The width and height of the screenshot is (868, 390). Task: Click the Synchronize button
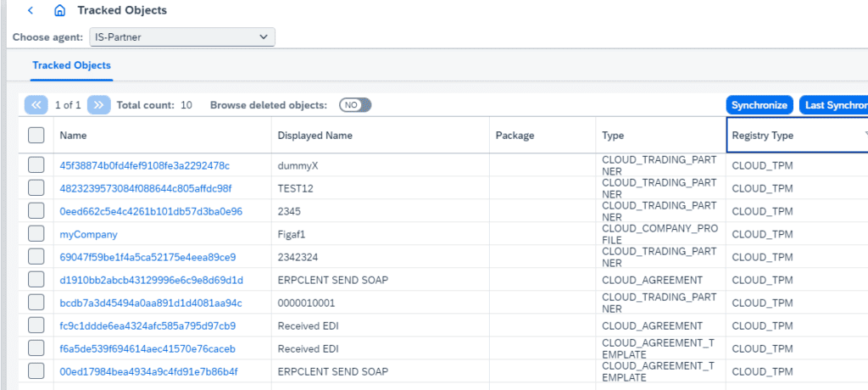pos(759,105)
